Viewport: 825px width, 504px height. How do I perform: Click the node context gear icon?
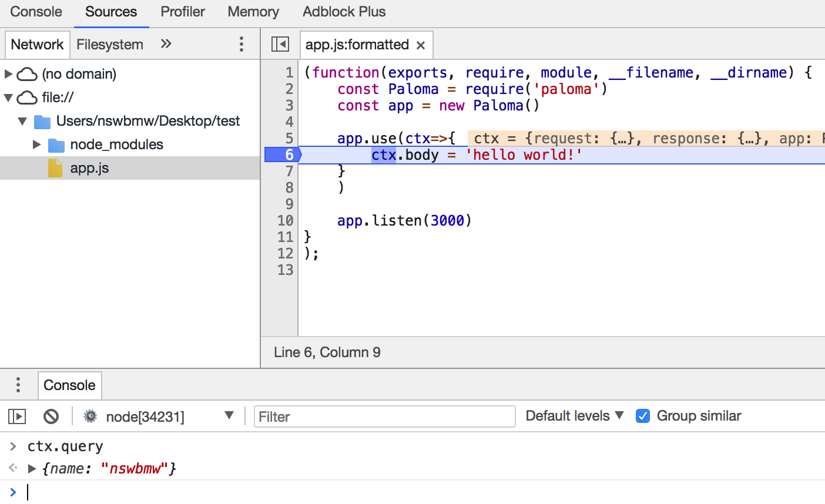coord(90,416)
